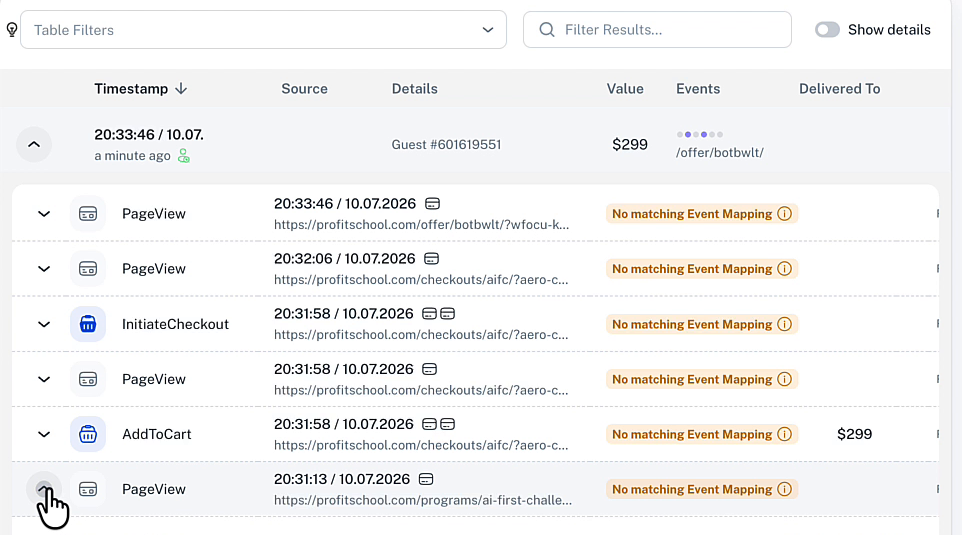962x535 pixels.
Task: Click the card icon next to 20:31:13 / 10.07.2026
Action: click(426, 479)
